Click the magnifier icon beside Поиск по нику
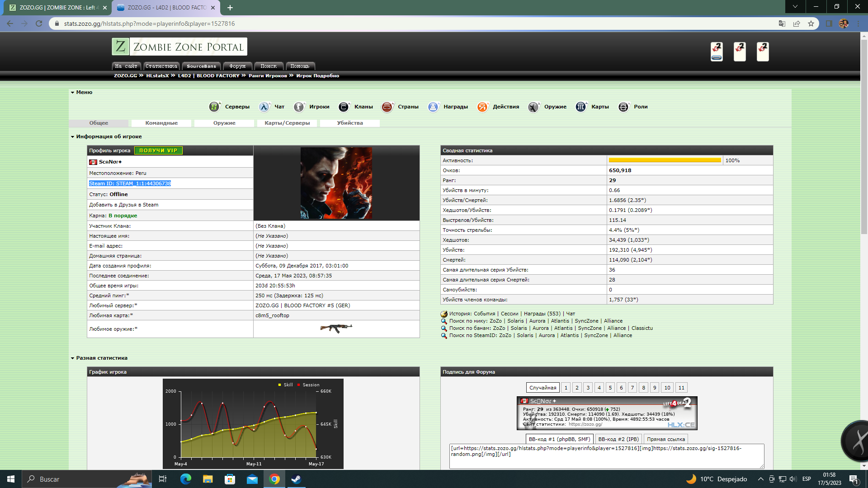 [x=444, y=321]
